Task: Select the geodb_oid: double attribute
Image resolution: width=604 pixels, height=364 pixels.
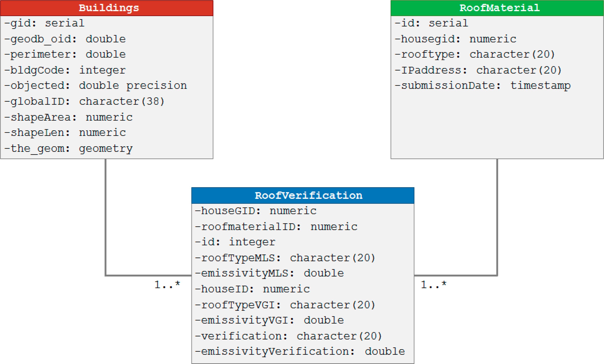Action: [x=65, y=39]
